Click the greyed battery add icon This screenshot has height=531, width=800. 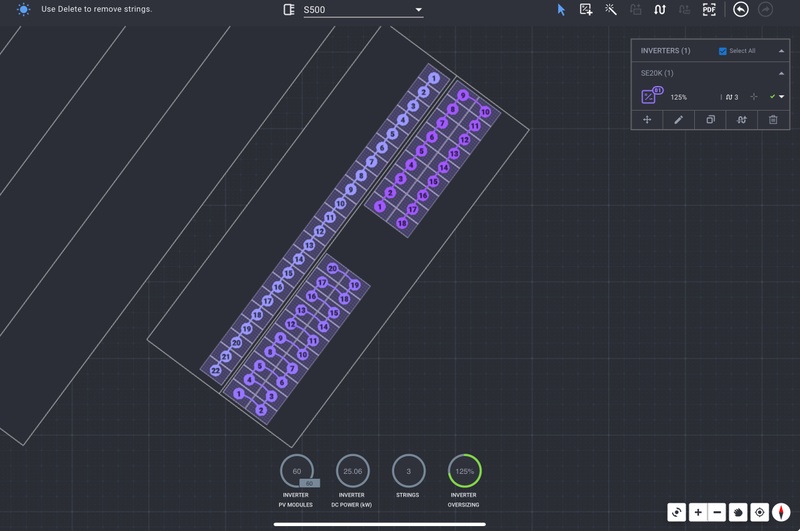coord(635,10)
